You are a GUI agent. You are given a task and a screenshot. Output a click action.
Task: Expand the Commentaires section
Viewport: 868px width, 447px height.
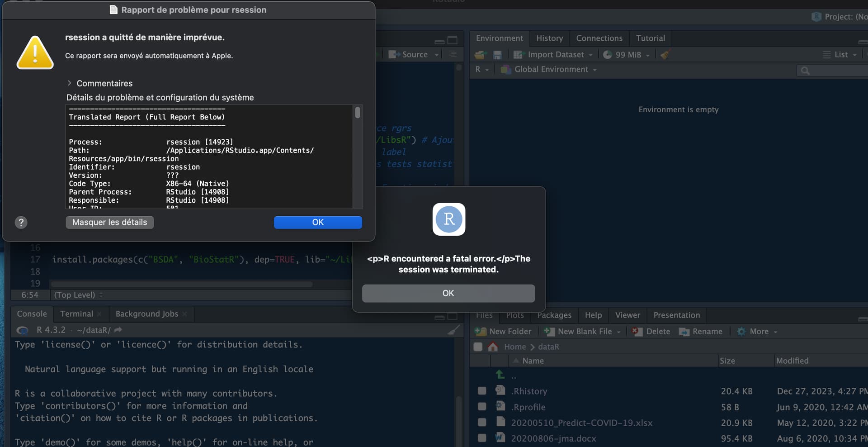click(69, 83)
